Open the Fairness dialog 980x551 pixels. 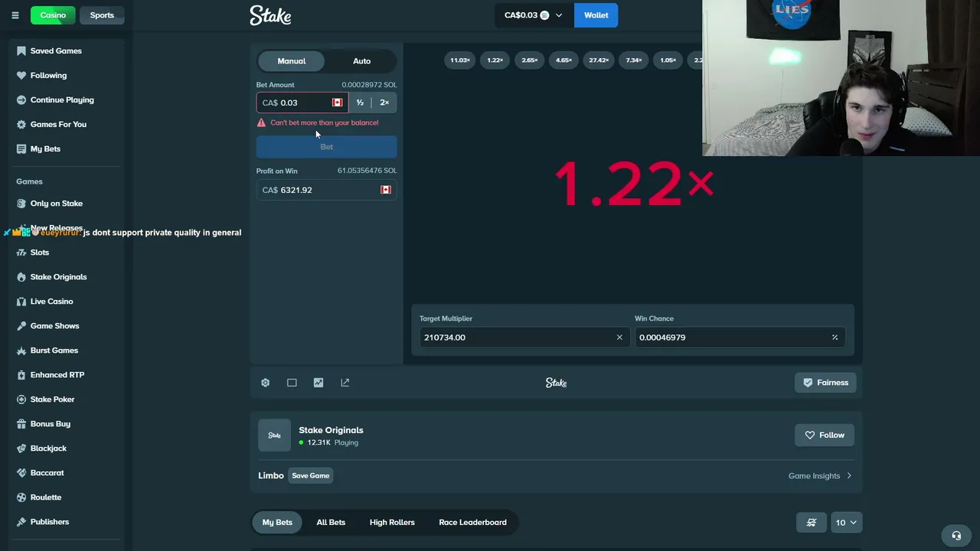[x=825, y=383]
